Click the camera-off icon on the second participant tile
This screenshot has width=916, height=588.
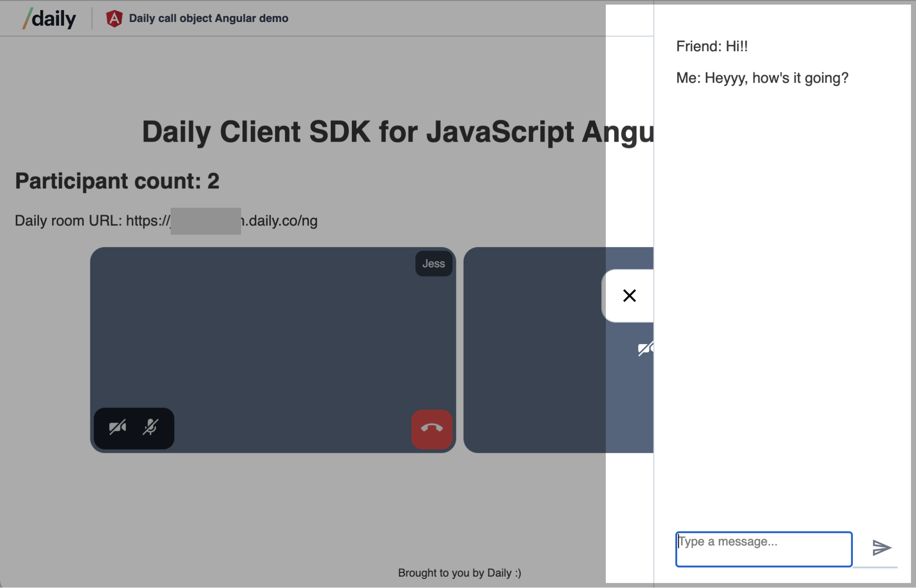click(645, 349)
